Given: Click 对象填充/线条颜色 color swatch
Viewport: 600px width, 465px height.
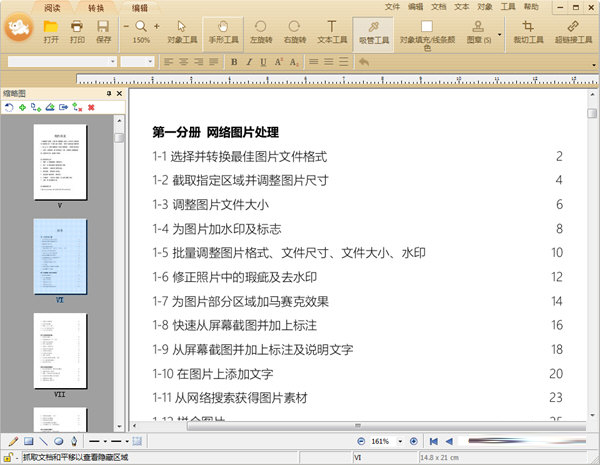Looking at the screenshot, I should [427, 28].
